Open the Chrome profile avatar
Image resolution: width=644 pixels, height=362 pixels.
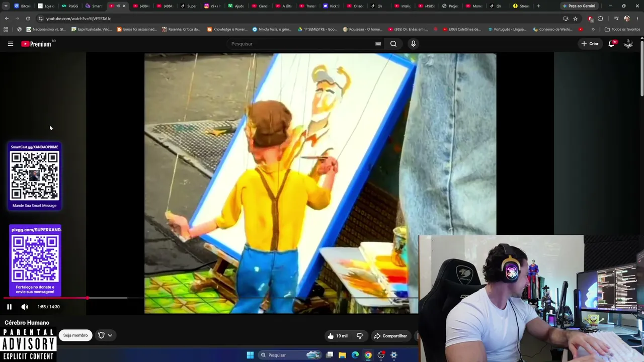626,19
